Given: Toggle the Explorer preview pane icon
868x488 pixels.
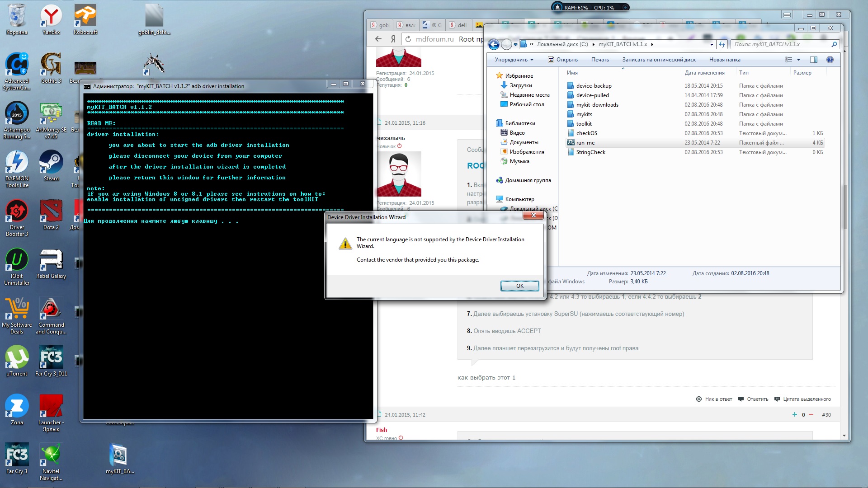Looking at the screenshot, I should 813,60.
